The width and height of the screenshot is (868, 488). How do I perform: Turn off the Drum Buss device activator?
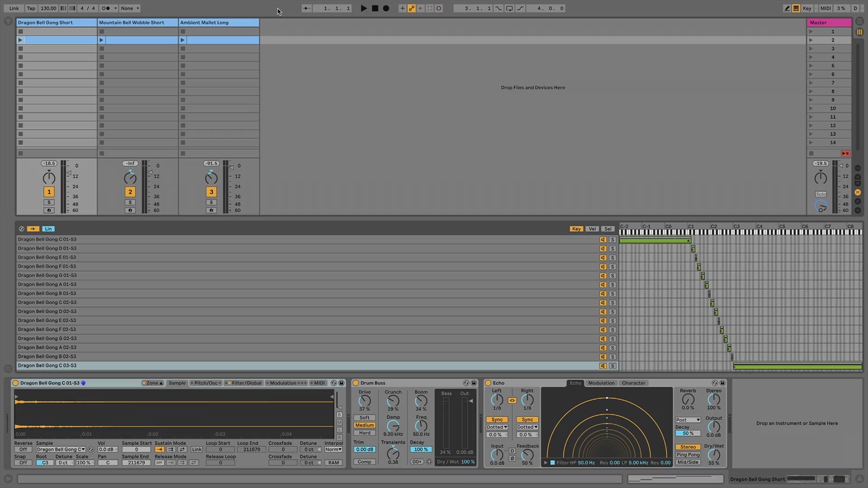pyautogui.click(x=356, y=383)
